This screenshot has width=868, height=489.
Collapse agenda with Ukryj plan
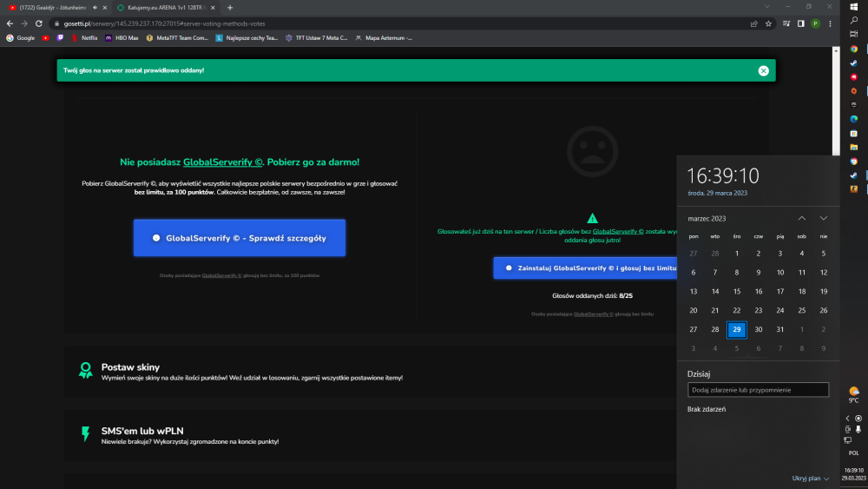click(811, 479)
